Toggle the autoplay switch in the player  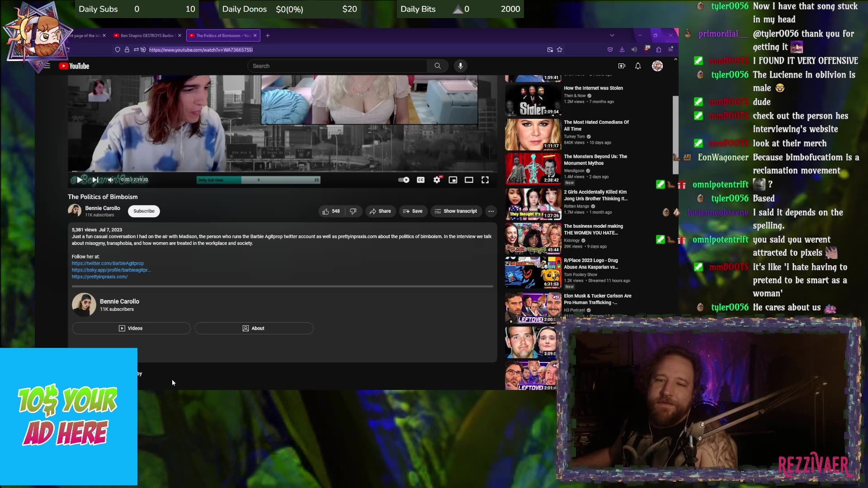404,180
